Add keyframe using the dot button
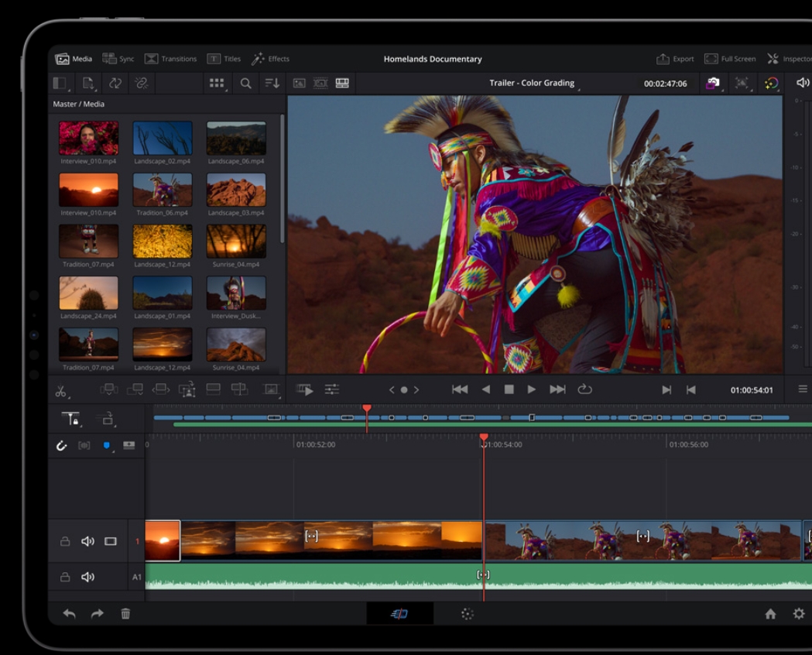812x655 pixels. pos(404,390)
